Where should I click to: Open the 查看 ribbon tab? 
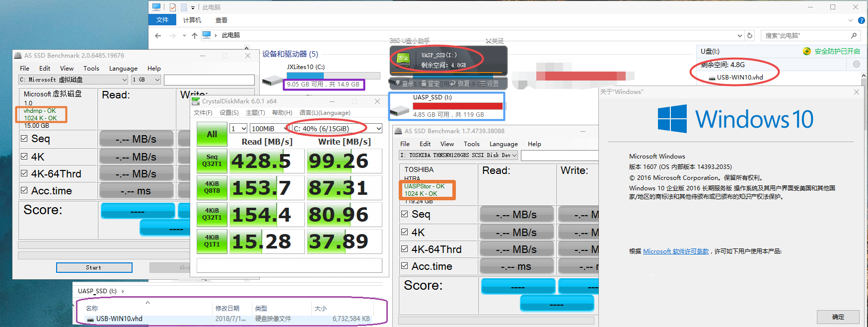tap(221, 20)
